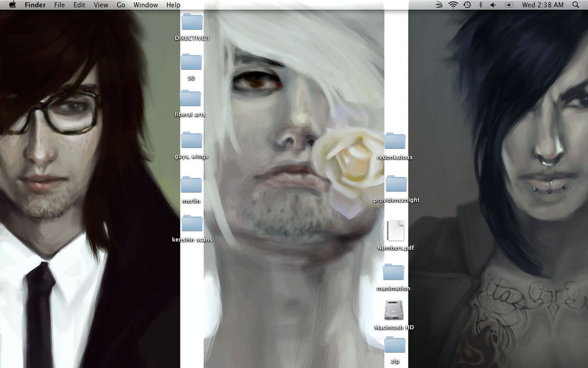
Task: Open the Window menu
Action: pos(146,5)
